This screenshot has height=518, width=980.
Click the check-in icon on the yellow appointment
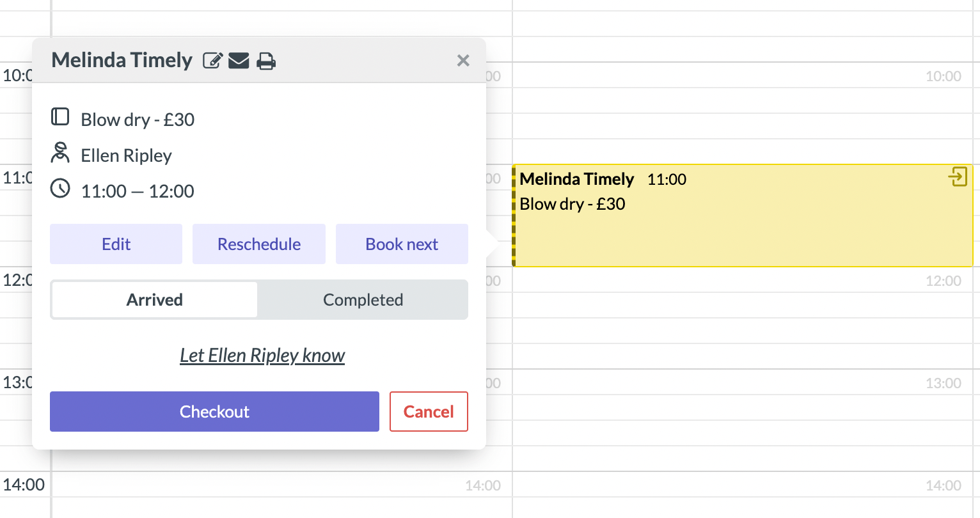pos(958,177)
